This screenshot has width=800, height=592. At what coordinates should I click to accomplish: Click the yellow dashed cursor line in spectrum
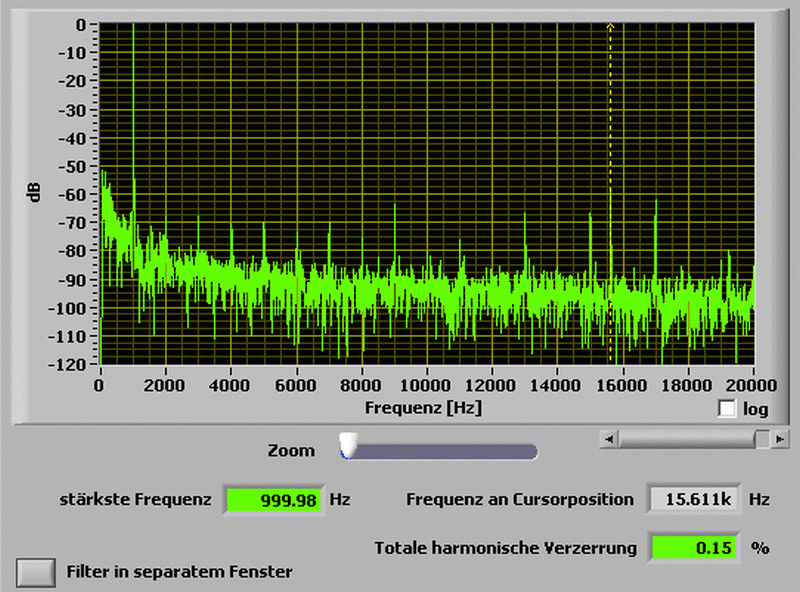click(x=610, y=194)
